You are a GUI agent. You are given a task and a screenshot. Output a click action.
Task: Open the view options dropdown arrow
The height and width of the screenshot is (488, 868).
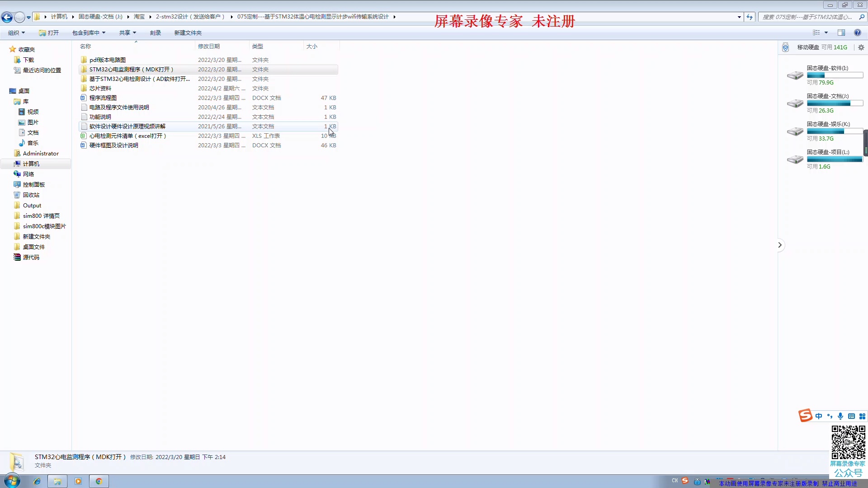tap(826, 33)
